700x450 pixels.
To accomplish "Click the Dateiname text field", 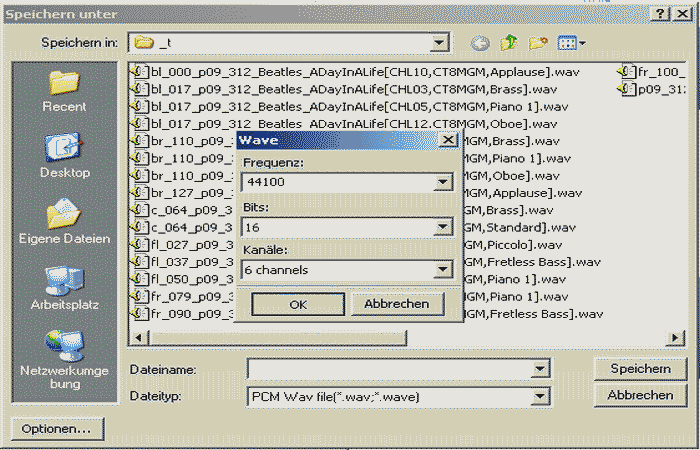I will tap(390, 370).
